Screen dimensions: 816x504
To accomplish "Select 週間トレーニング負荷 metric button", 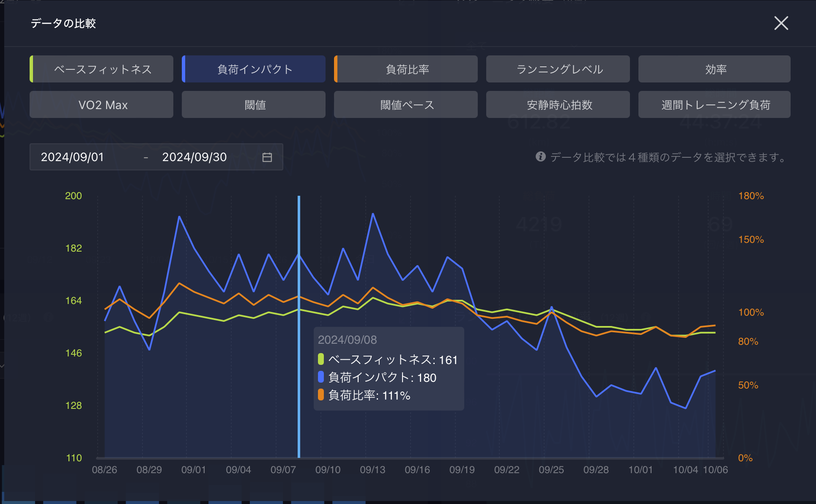I will coord(715,105).
